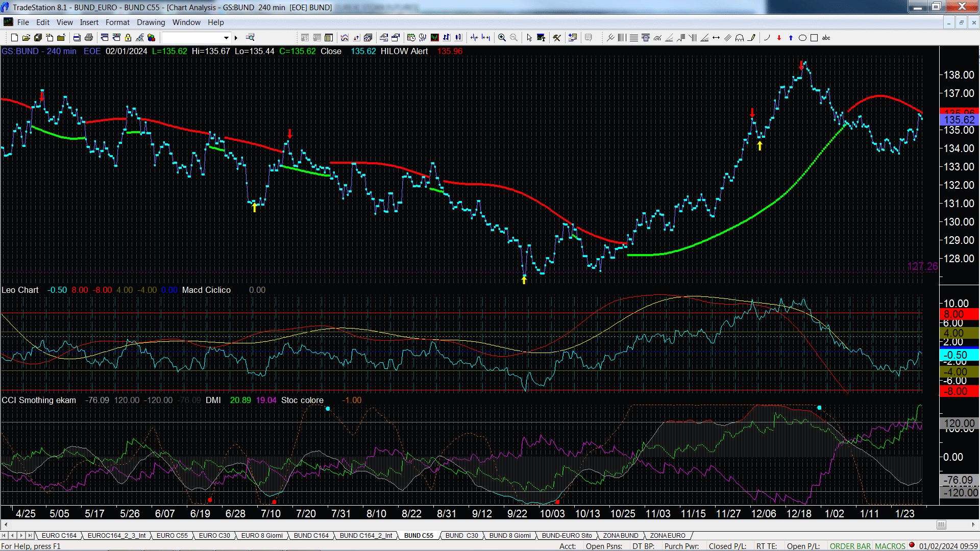The width and height of the screenshot is (980, 551).
Task: Click the Zoom Out magnifier icon
Action: 513,38
